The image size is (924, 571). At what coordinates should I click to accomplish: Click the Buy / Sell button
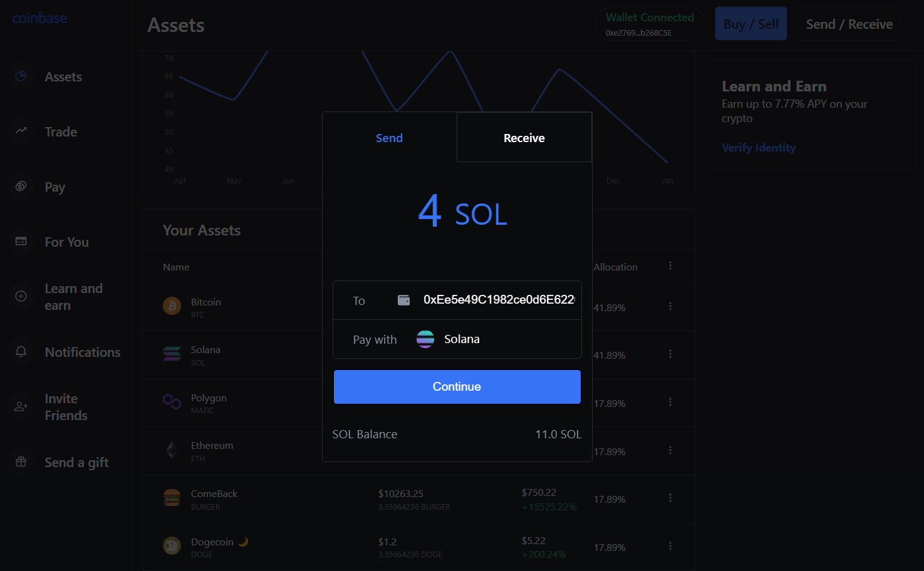coord(751,24)
